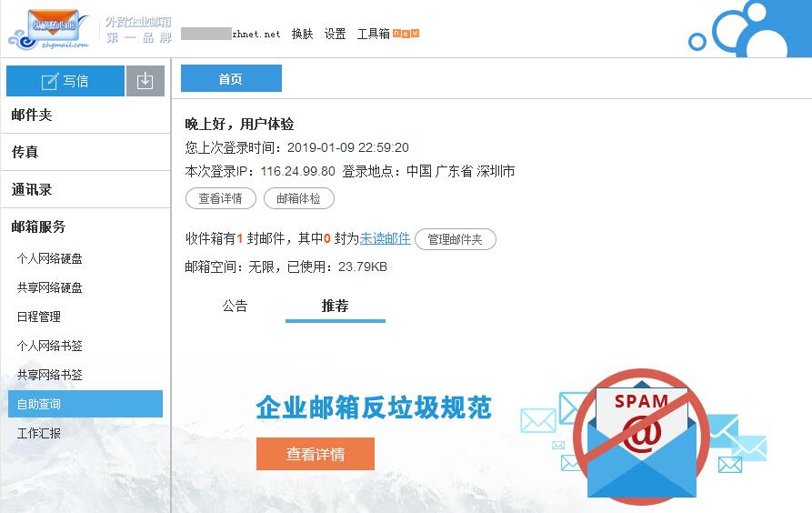Click the receive mail download icon
The image size is (812, 513).
(145, 81)
